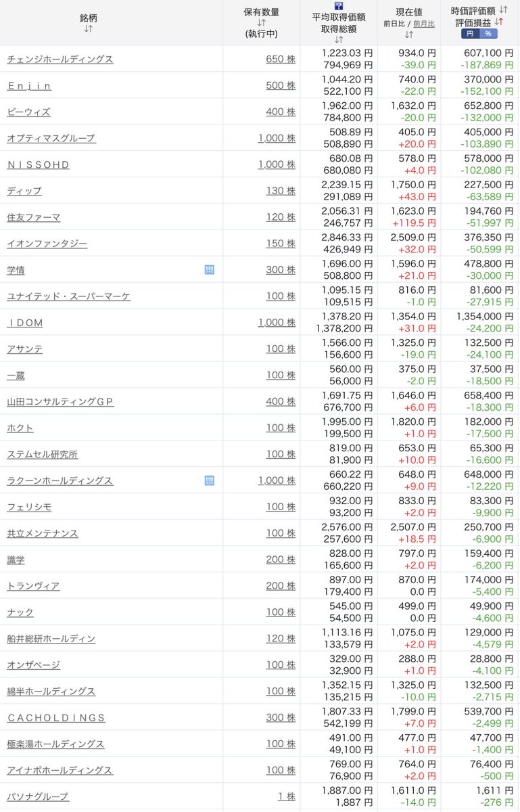
Task: Open ビーウィズ stock details
Action: 28,112
